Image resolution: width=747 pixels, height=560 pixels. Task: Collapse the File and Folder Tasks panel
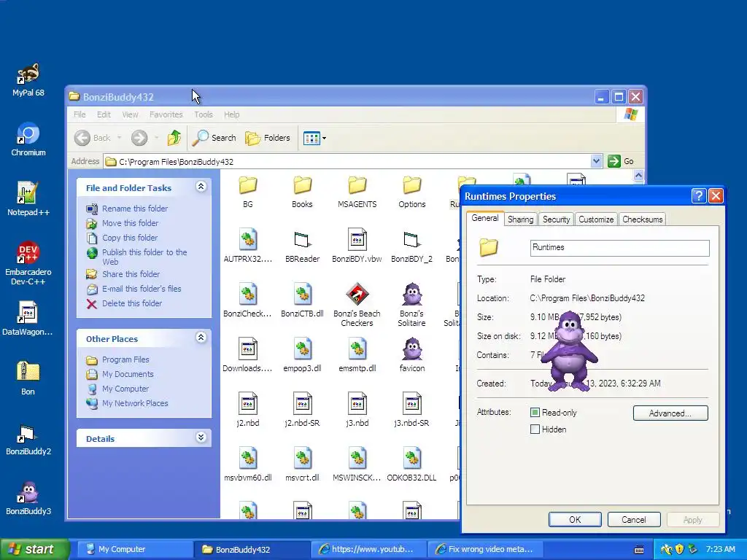pos(201,187)
